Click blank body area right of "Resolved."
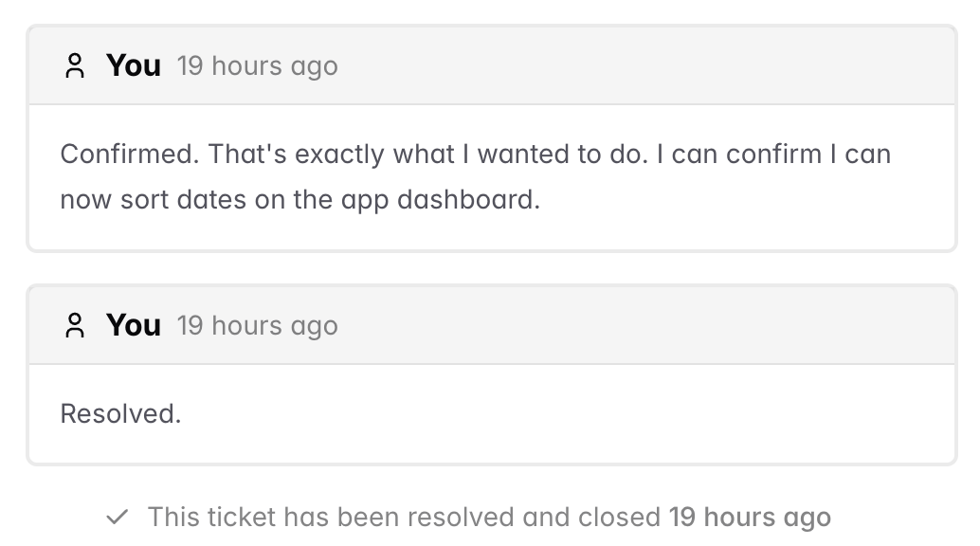Screen dimensions: 980x546 click(x=569, y=414)
